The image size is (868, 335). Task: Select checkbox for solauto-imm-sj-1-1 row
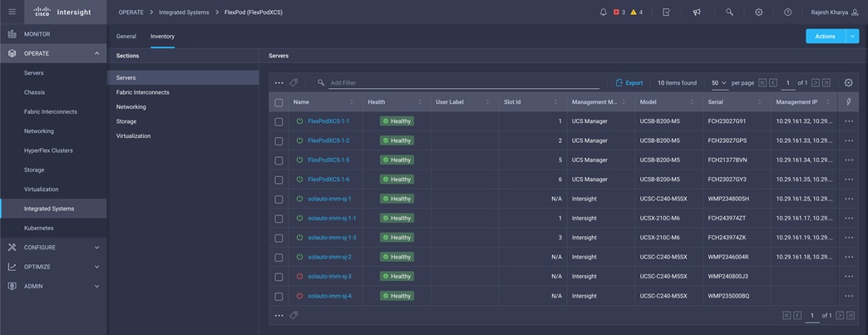point(279,218)
